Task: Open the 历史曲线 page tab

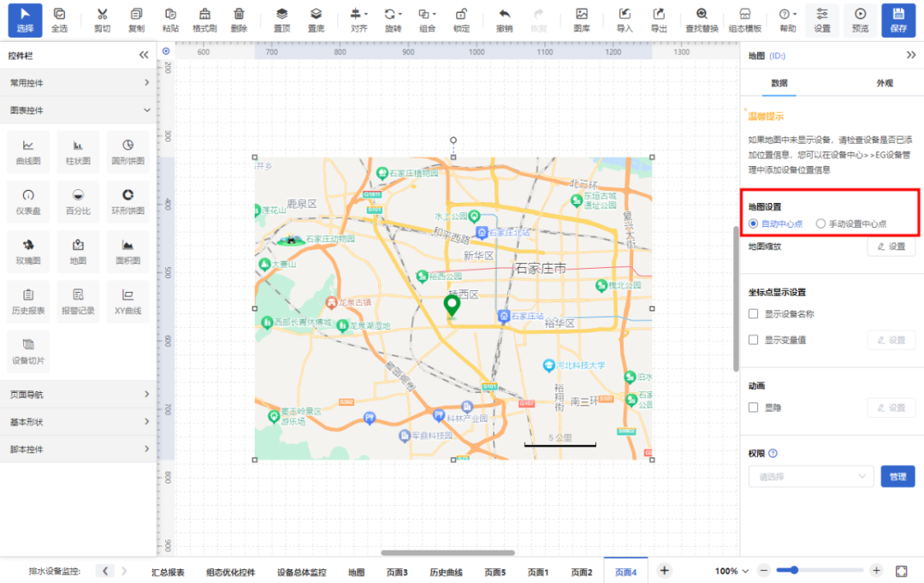Action: point(446,573)
